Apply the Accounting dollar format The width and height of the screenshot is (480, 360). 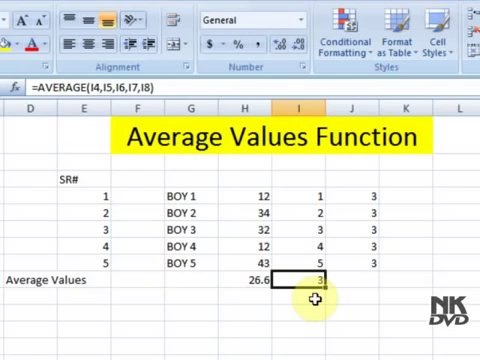pos(210,44)
